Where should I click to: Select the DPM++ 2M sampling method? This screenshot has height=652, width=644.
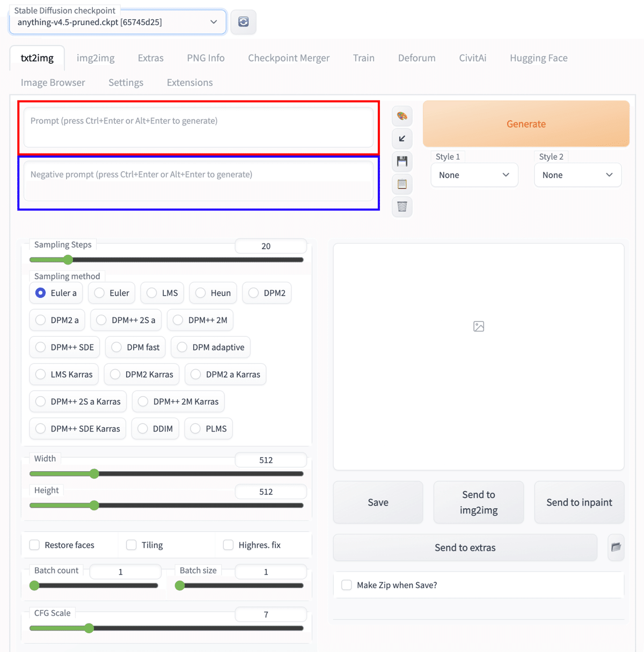(x=200, y=320)
